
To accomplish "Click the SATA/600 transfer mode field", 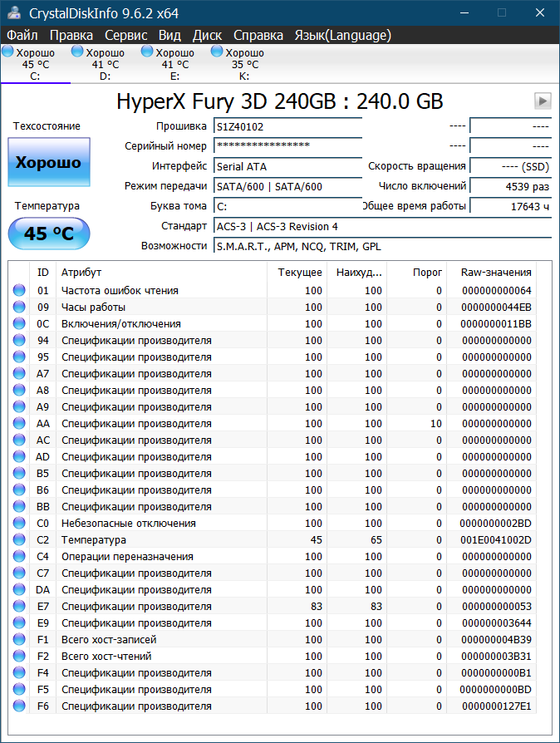I will (x=287, y=186).
